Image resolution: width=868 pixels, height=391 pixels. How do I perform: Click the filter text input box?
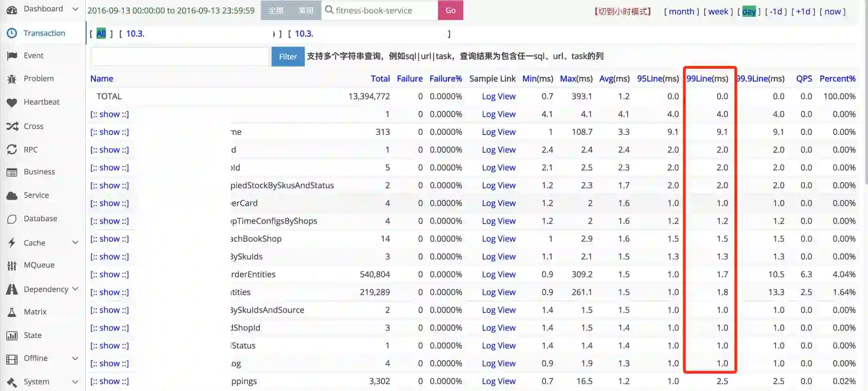point(181,57)
